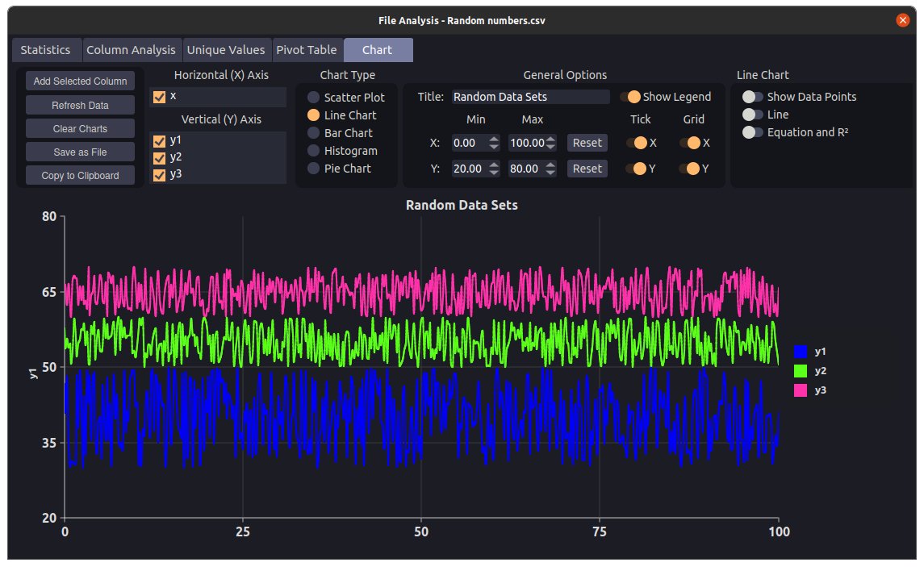Switch to the Statistics tab
This screenshot has height=567, width=924.
[x=45, y=50]
